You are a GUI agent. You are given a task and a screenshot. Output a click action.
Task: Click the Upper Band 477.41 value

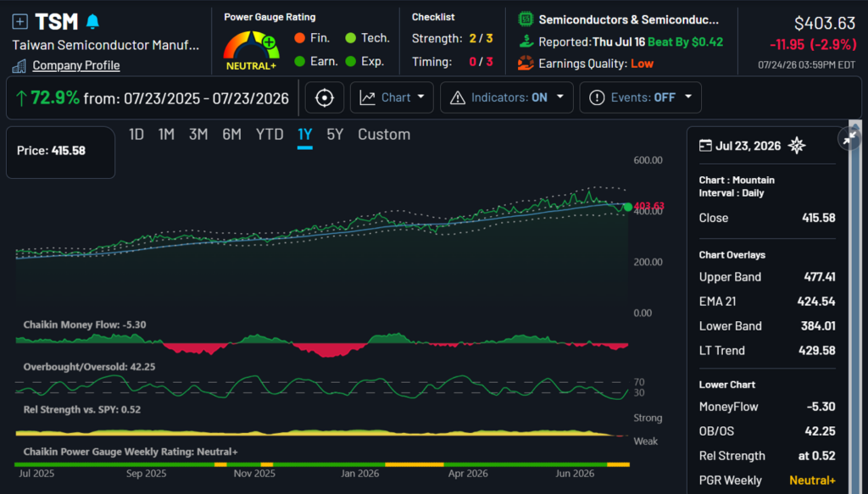click(x=820, y=276)
